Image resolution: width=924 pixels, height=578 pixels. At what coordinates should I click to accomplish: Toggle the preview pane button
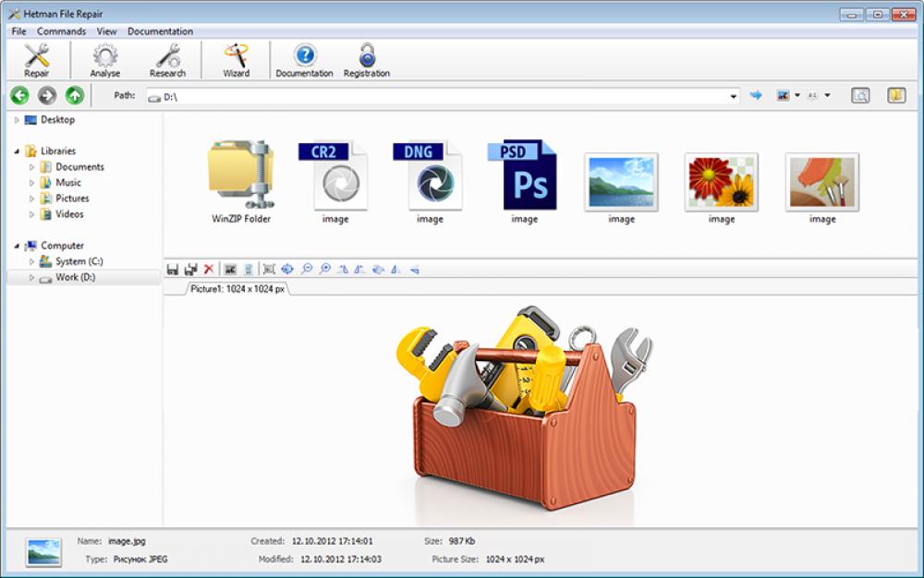858,94
